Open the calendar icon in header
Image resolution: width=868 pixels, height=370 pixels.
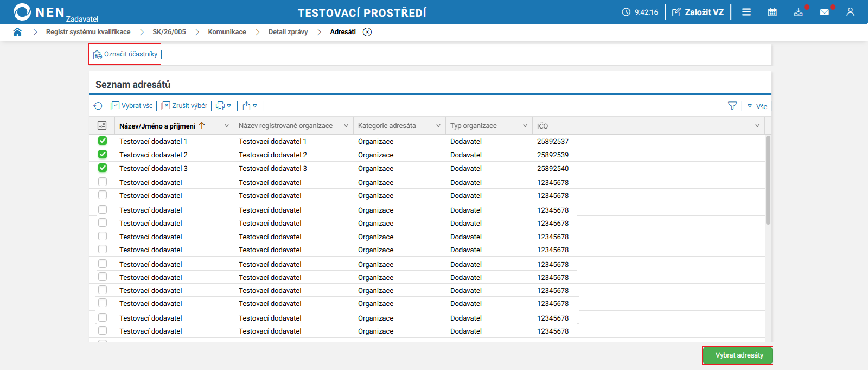pos(773,12)
